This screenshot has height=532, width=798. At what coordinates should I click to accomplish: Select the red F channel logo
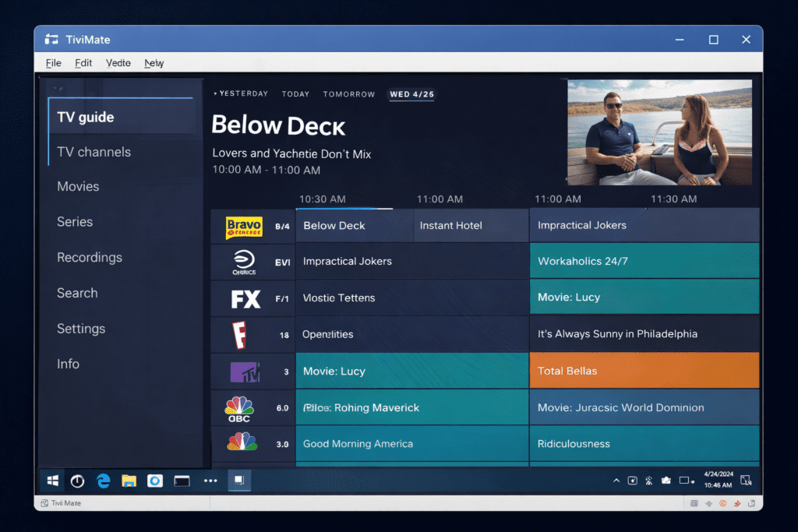coord(239,335)
